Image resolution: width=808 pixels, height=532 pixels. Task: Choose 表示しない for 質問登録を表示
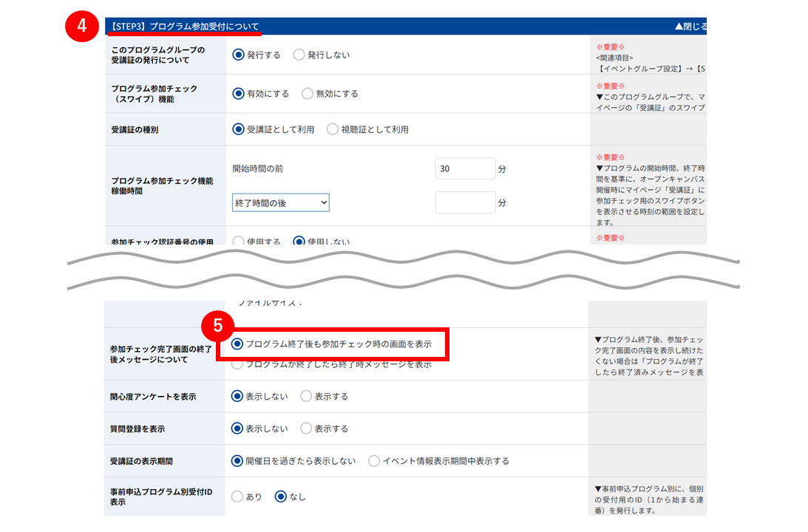click(x=237, y=429)
